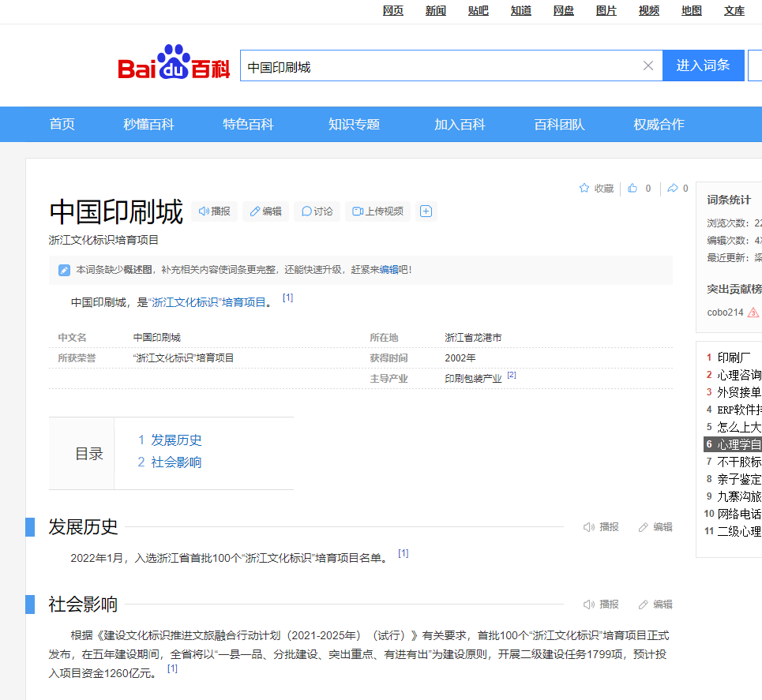Image resolution: width=762 pixels, height=700 pixels.
Task: Click the 词条统计 sidebar heading
Action: tap(729, 200)
